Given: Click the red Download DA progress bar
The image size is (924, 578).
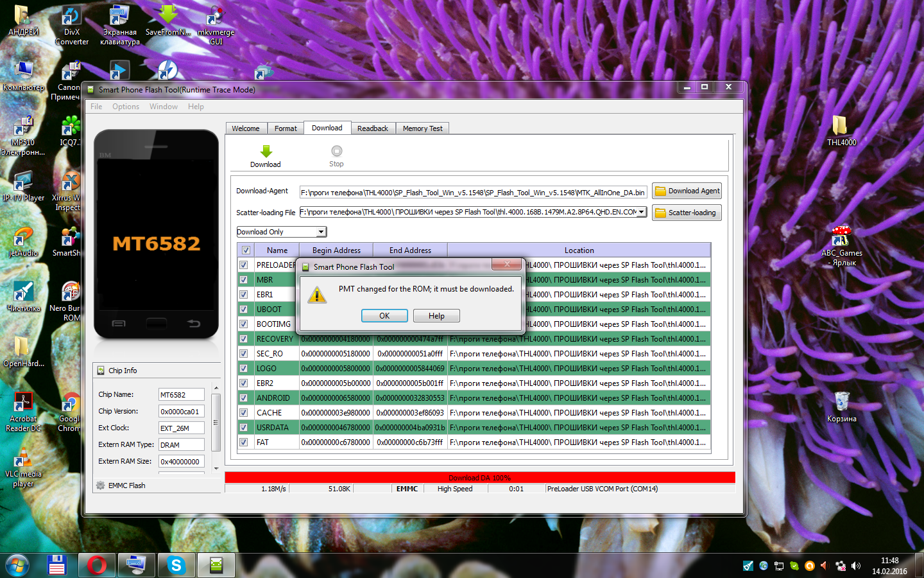Looking at the screenshot, I should coord(479,478).
